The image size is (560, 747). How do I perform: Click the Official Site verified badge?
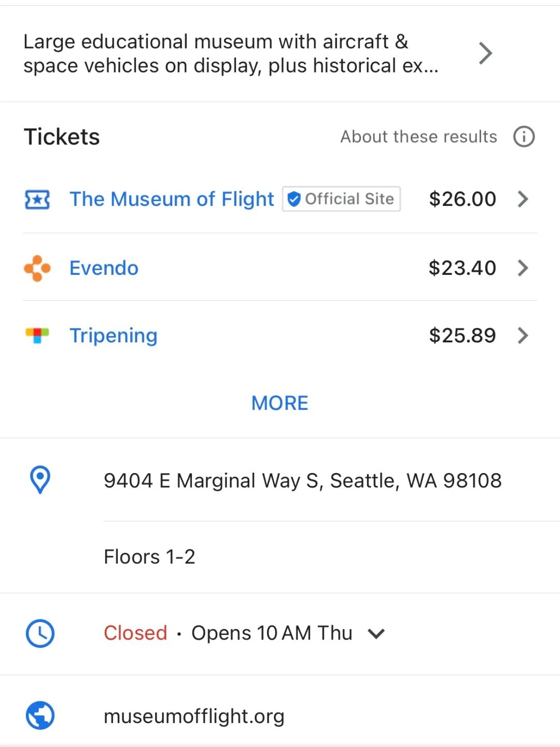(x=341, y=199)
